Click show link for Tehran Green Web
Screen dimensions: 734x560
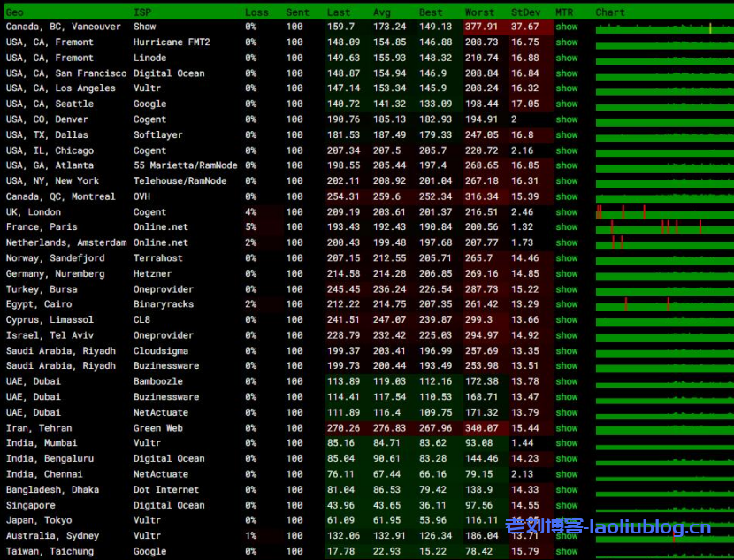pyautogui.click(x=567, y=428)
